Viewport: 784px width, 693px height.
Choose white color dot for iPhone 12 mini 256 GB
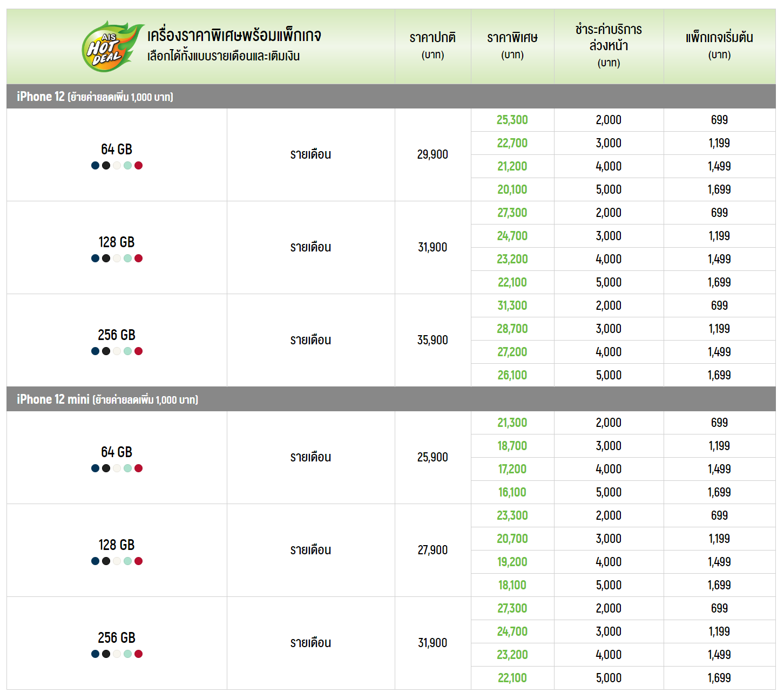pos(117,654)
